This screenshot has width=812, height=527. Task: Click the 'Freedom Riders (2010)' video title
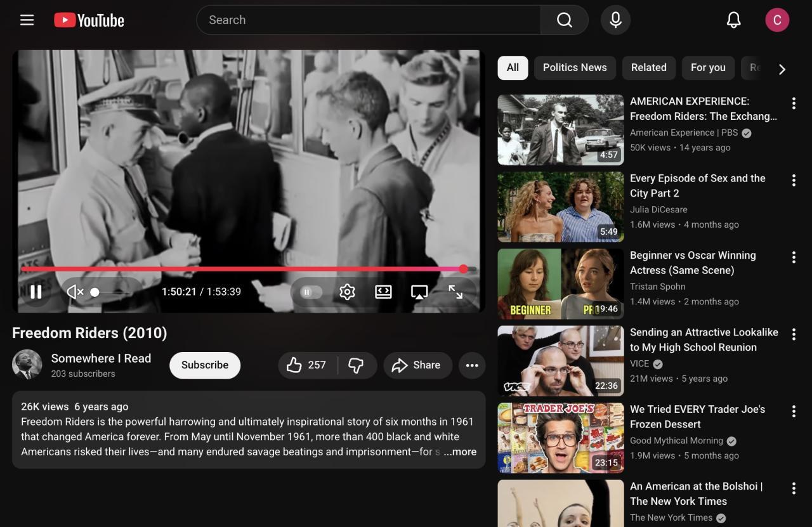[x=89, y=333]
